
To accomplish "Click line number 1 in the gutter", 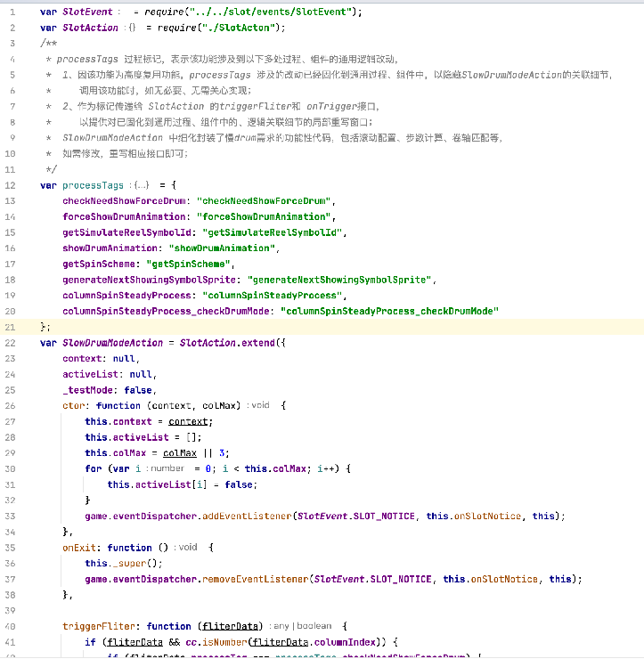I will point(12,12).
